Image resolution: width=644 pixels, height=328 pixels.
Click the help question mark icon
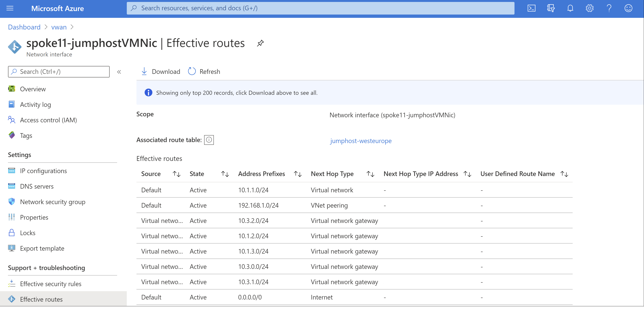point(609,8)
